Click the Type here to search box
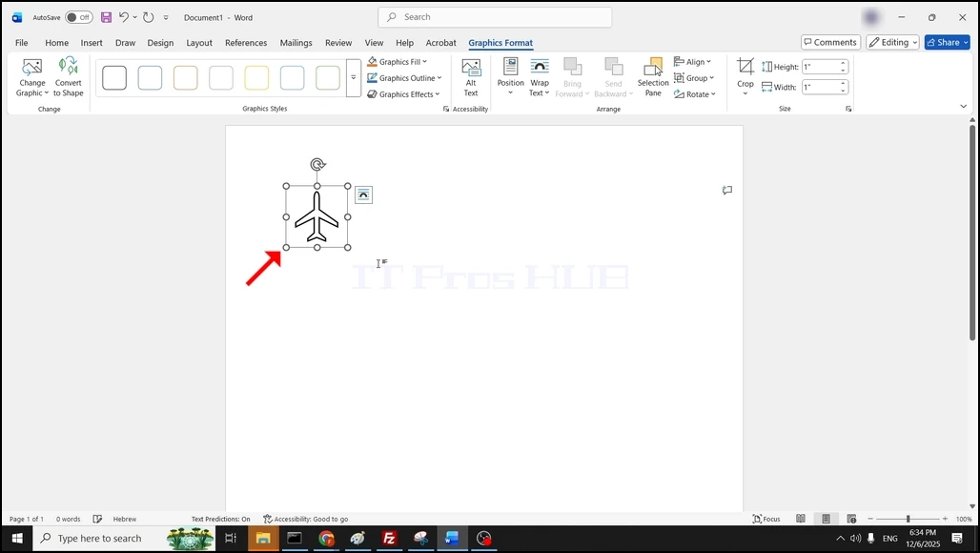 (x=98, y=538)
